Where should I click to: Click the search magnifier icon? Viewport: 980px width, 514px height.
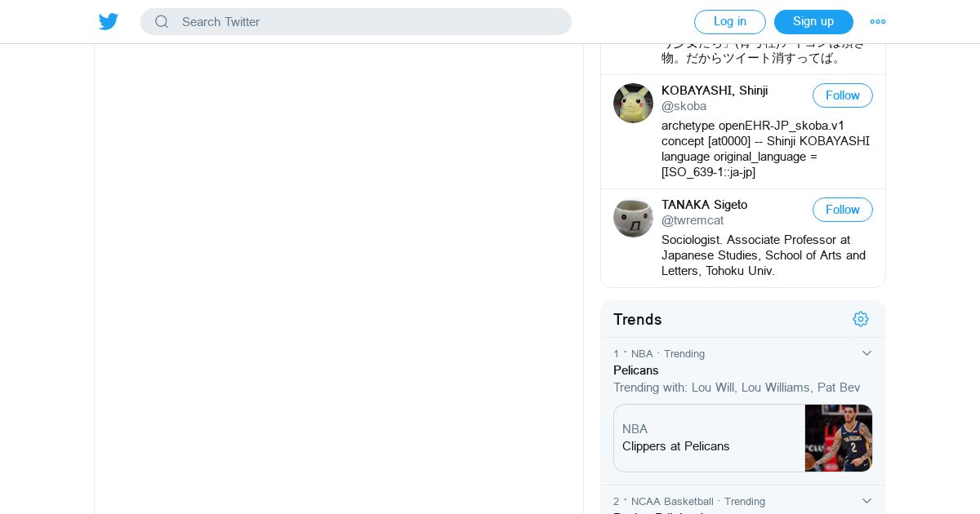tap(162, 22)
